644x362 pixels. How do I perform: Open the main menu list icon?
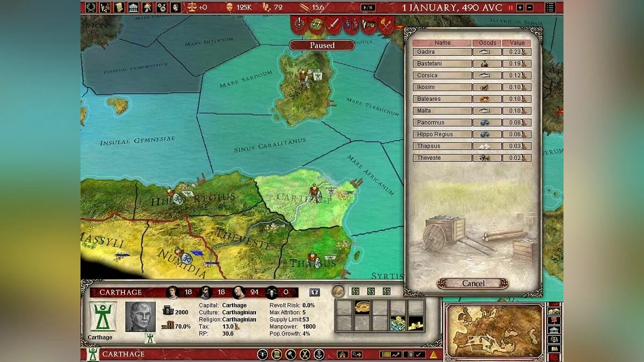[x=550, y=8]
